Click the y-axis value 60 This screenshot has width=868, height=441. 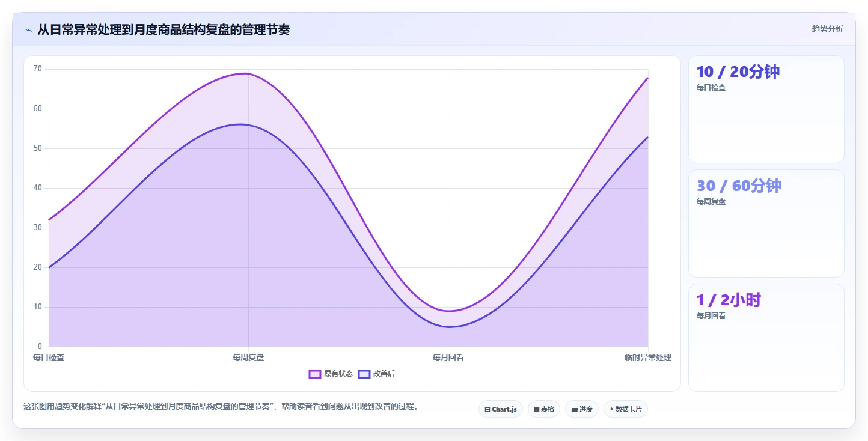[38, 109]
